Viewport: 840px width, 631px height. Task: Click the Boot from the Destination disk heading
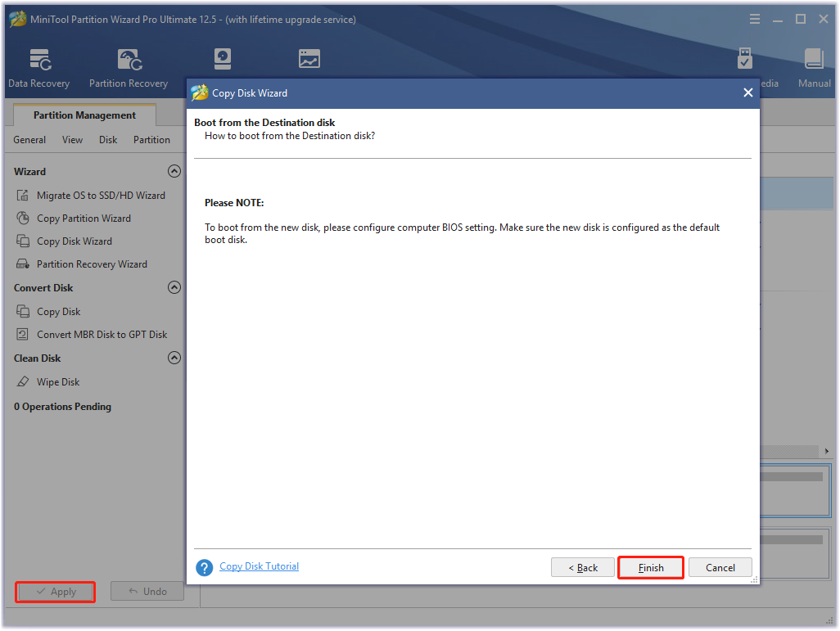point(264,123)
